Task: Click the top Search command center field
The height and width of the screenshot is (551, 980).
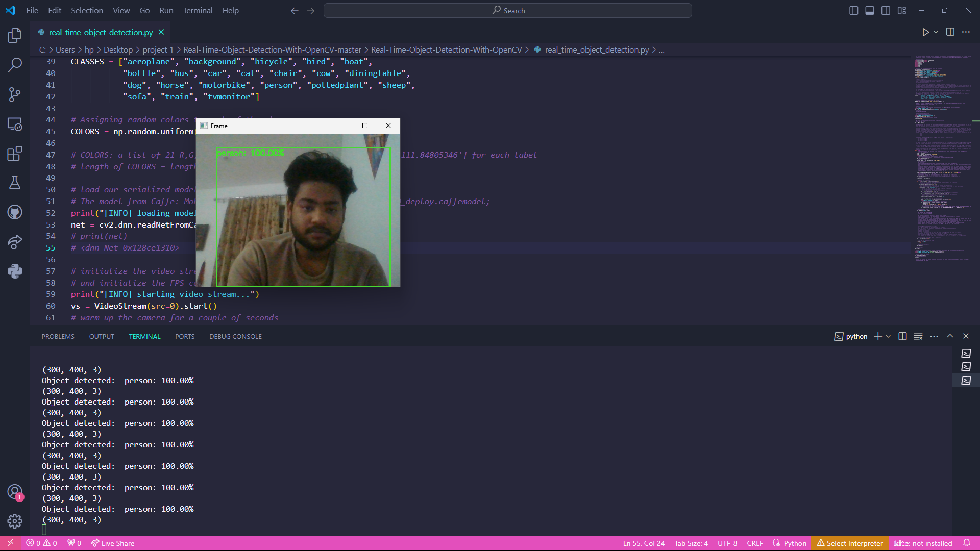Action: pos(508,11)
